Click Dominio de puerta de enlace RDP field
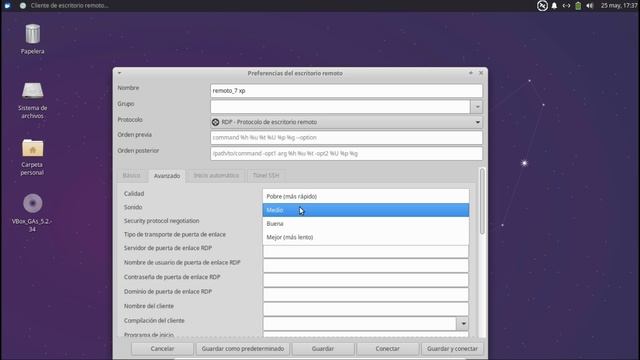 (x=366, y=295)
